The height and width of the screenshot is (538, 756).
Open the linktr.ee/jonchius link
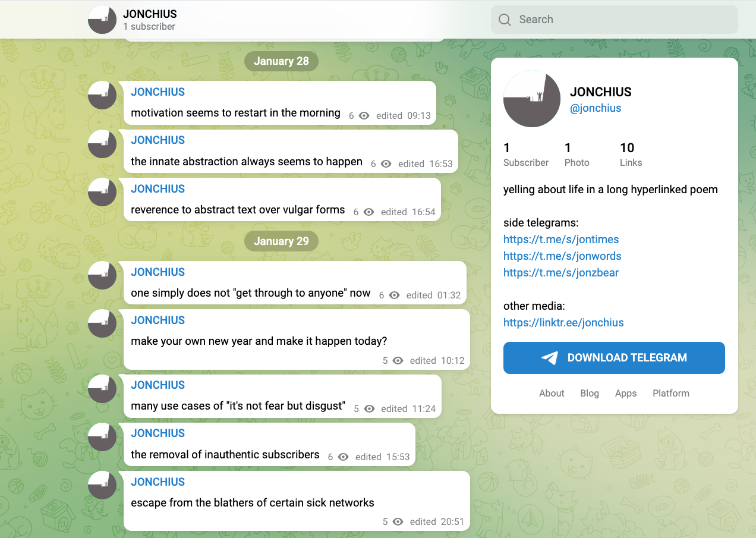[563, 323]
